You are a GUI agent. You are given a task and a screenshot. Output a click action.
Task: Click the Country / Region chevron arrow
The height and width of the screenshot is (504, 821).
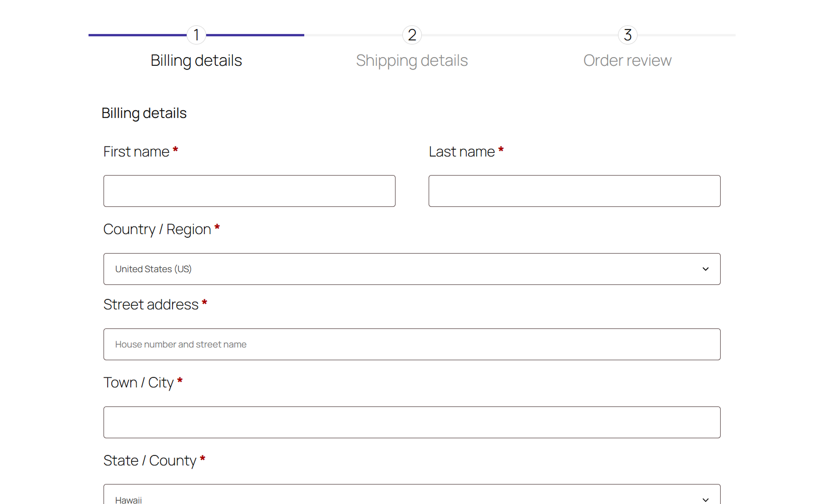click(705, 269)
